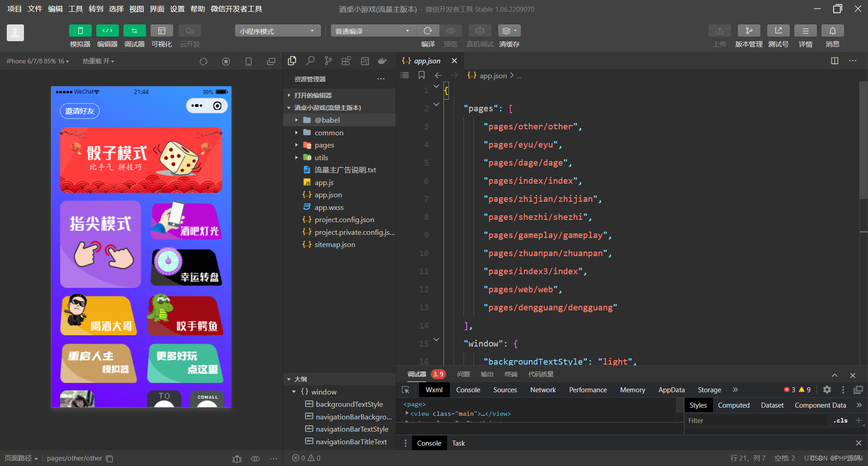Viewport: 868px width, 466px height.
Task: Toggle the debugger panel button
Action: (135, 31)
